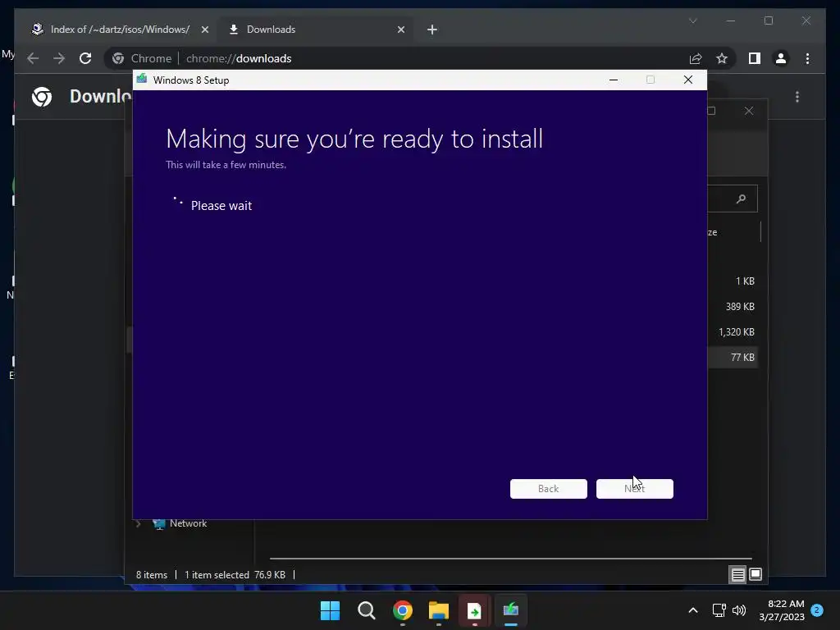Select the 389 KB file row
The width and height of the screenshot is (840, 630).
tap(734, 307)
